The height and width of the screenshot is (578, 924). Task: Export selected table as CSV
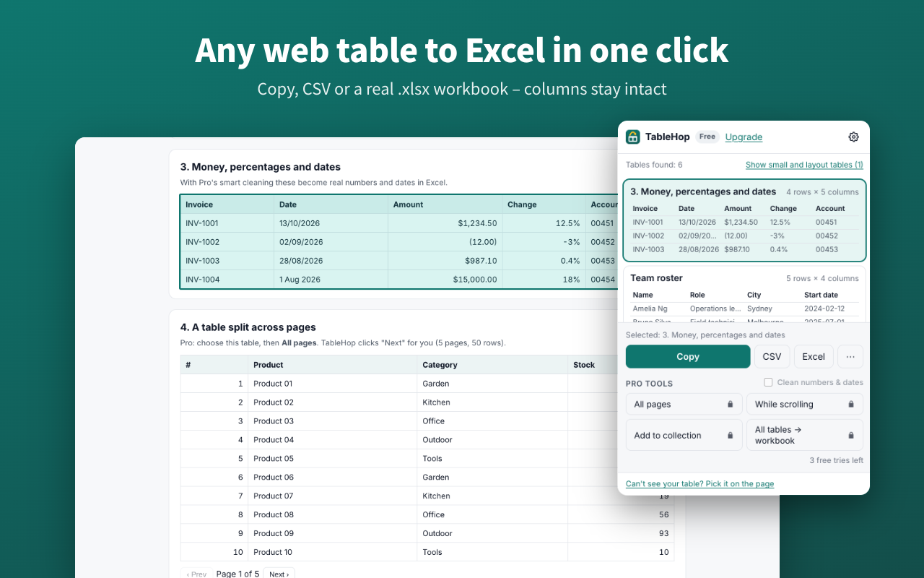coord(772,356)
